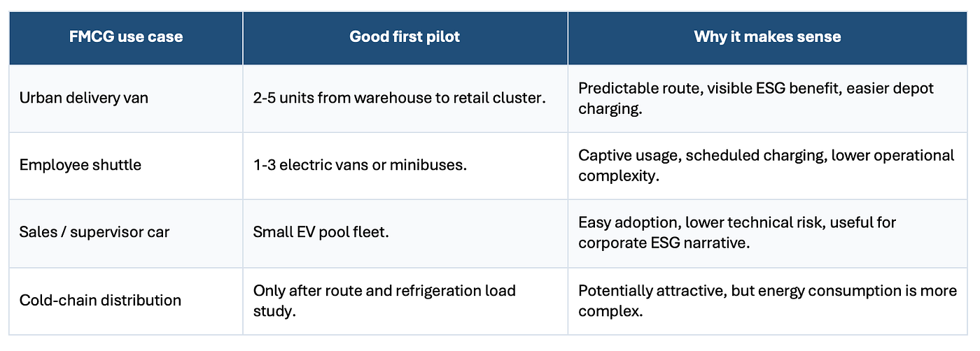Select the 'Small EV pool fleet' cell
This screenshot has width=980, height=351.
point(405,233)
